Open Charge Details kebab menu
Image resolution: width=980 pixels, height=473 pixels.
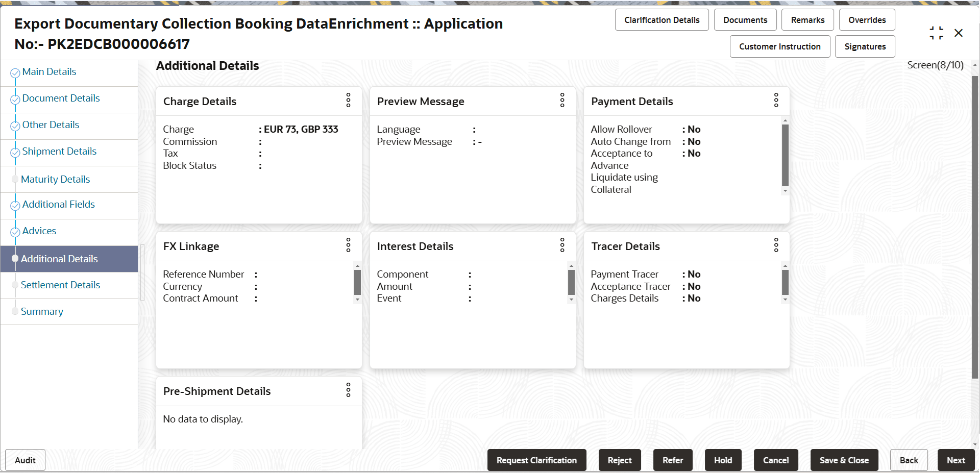point(349,100)
